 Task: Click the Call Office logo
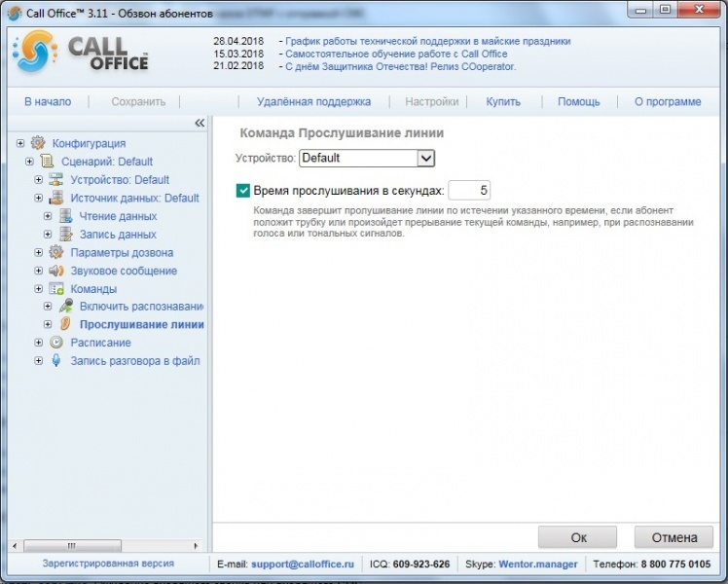[81, 53]
